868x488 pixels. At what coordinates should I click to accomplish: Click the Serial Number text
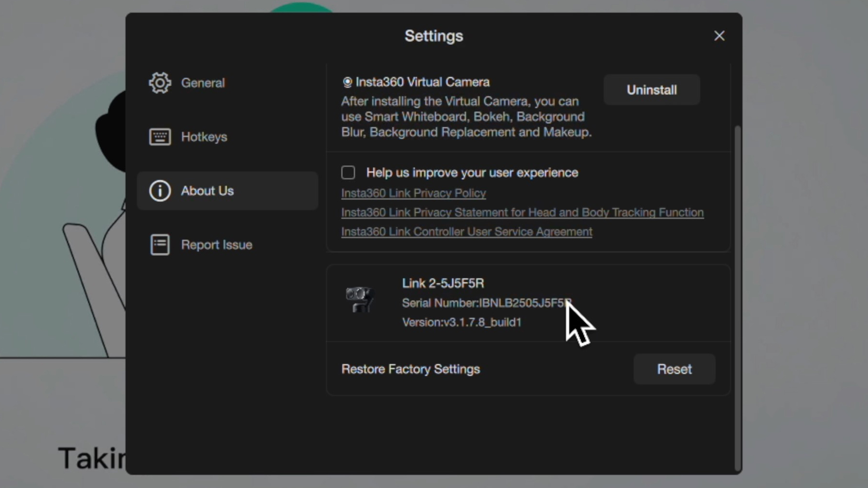487,303
